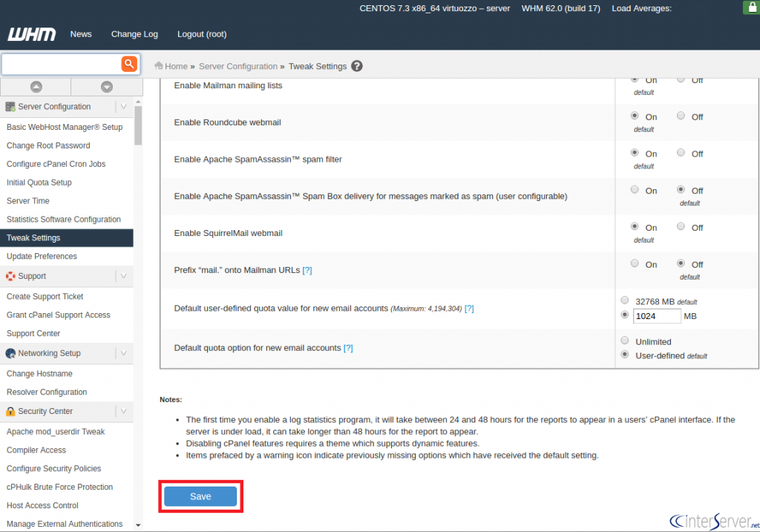
Task: Click the Home icon in breadcrumb
Action: [158, 66]
